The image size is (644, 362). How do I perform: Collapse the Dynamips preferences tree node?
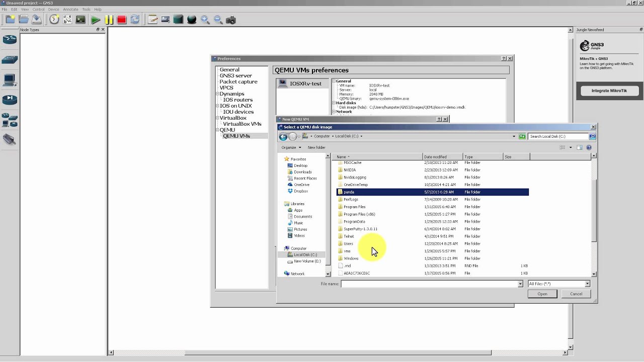(x=217, y=94)
